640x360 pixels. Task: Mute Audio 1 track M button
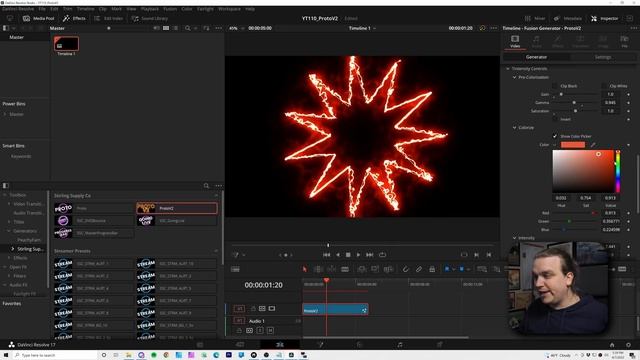click(270, 330)
